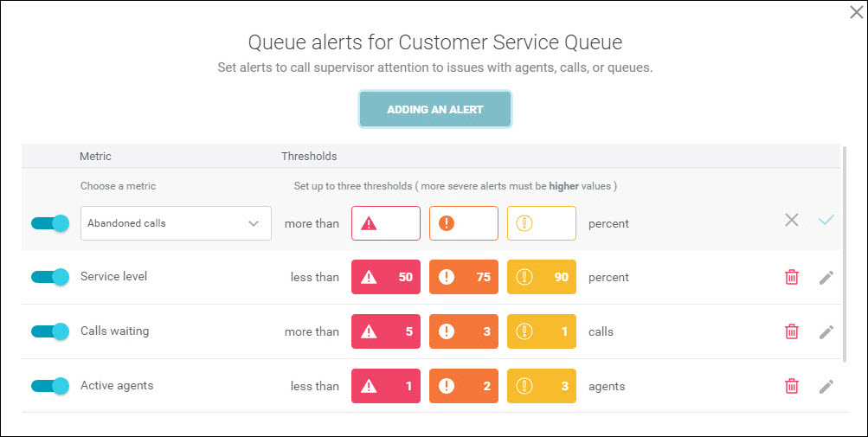Focus the yellow caution threshold input field

click(542, 223)
